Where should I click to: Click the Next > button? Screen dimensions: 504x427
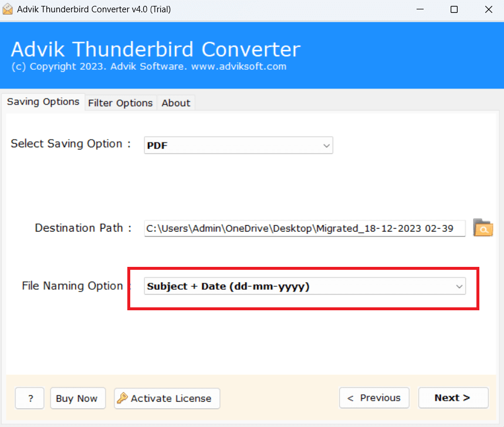click(453, 398)
